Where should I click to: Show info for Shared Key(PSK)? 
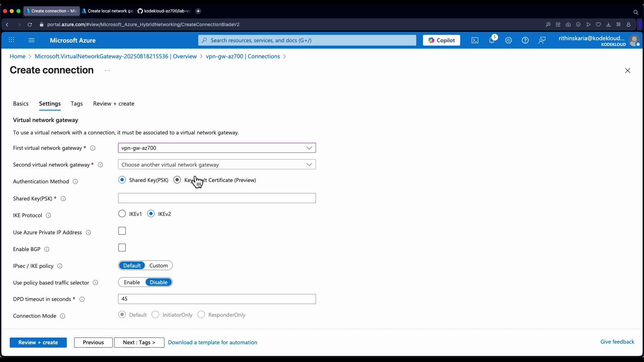tap(63, 199)
